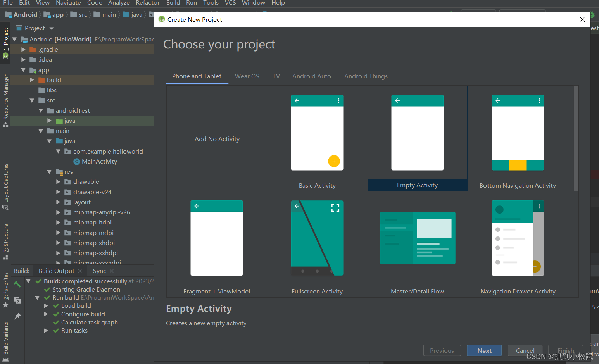This screenshot has height=364, width=599.
Task: Select the Add No Activity option
Action: (217, 139)
